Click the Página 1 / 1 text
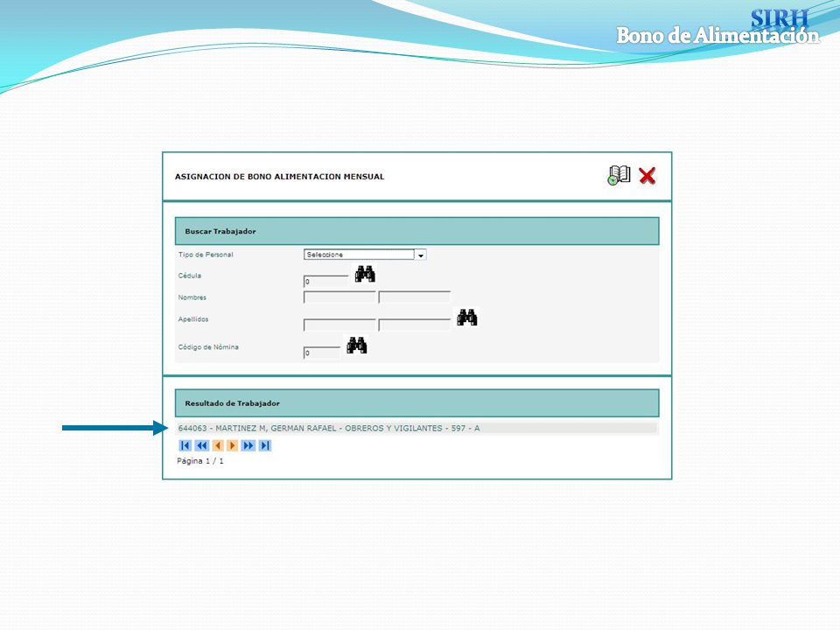This screenshot has height=630, width=840. (200, 461)
